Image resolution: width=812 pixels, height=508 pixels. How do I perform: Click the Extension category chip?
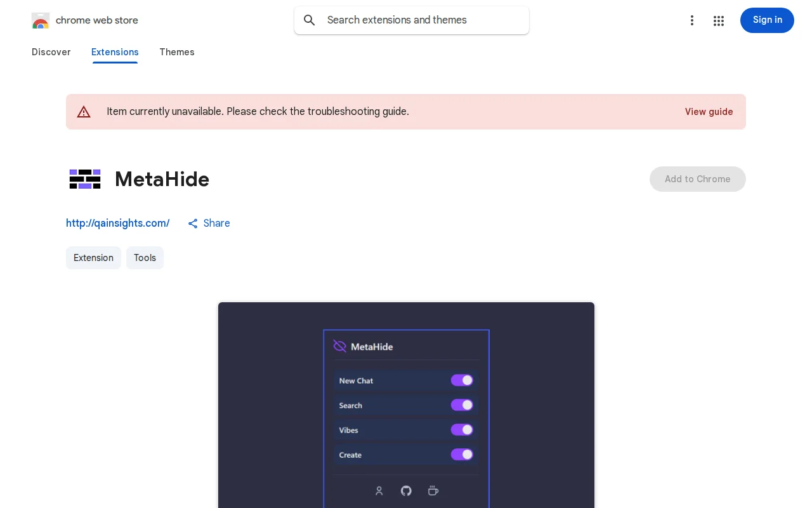93,258
